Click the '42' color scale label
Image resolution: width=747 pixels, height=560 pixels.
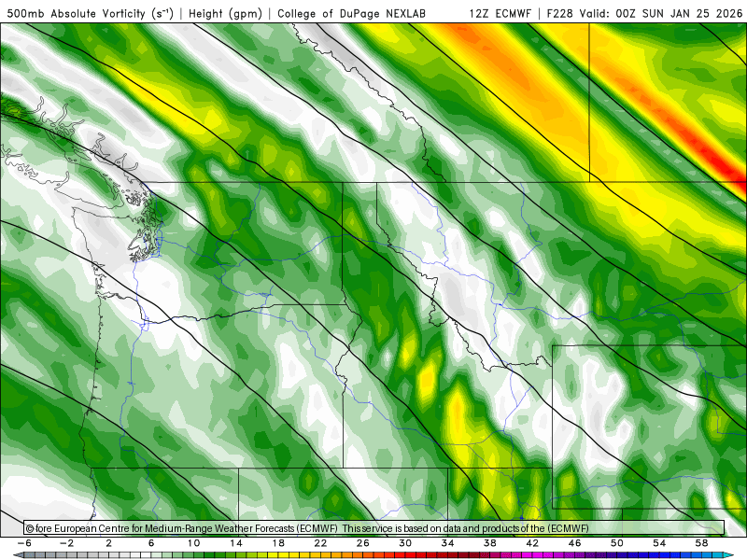click(532, 543)
